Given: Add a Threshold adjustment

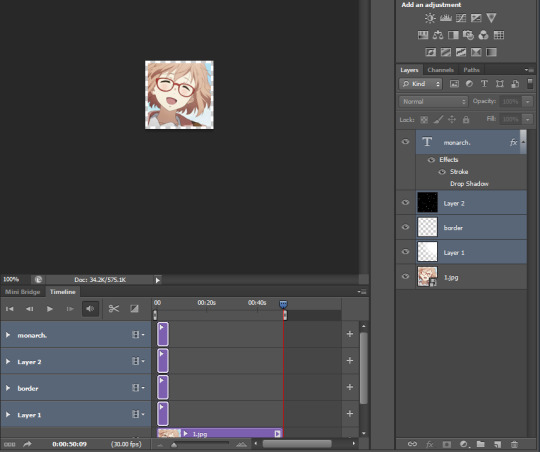Looking at the screenshot, I should pos(461,52).
